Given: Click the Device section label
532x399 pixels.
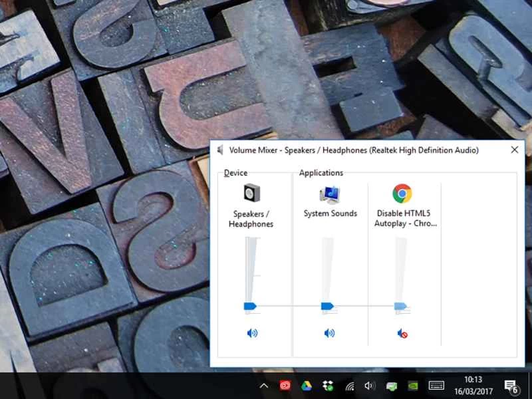Looking at the screenshot, I should click(237, 173).
